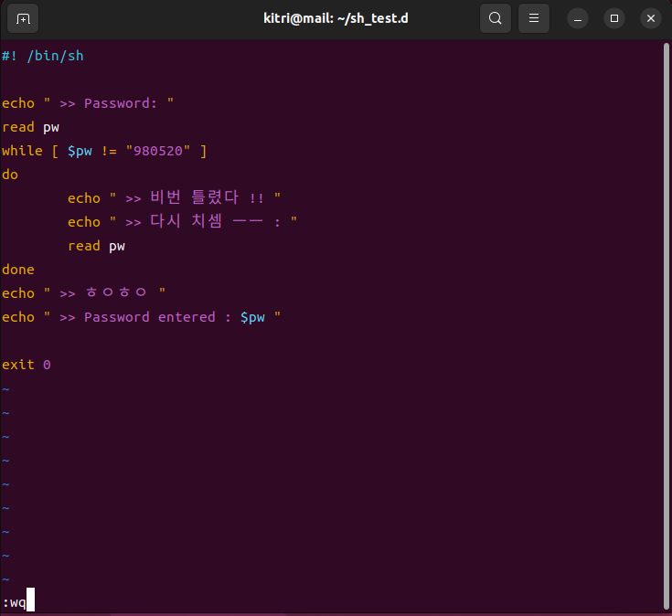
Task: Click the while keyword
Action: (22, 151)
